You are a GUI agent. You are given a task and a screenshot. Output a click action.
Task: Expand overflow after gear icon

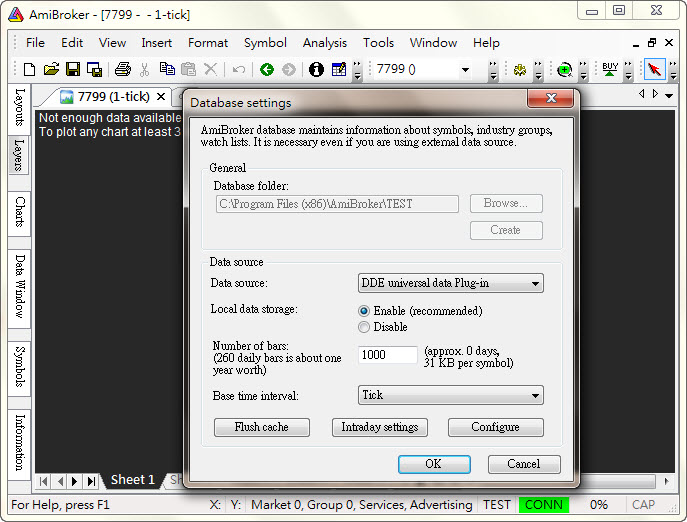(x=538, y=70)
